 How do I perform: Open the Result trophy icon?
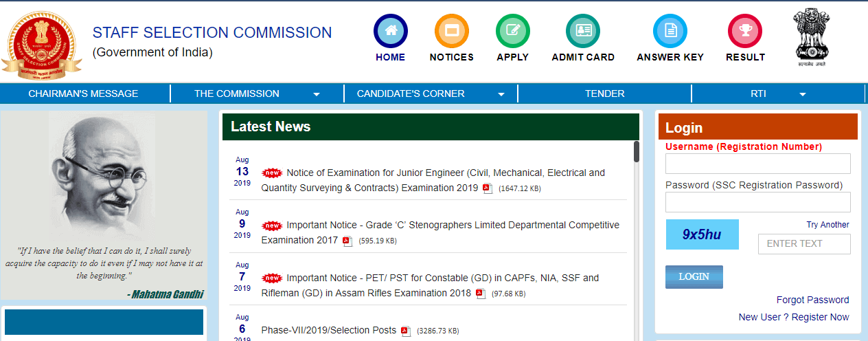click(745, 31)
